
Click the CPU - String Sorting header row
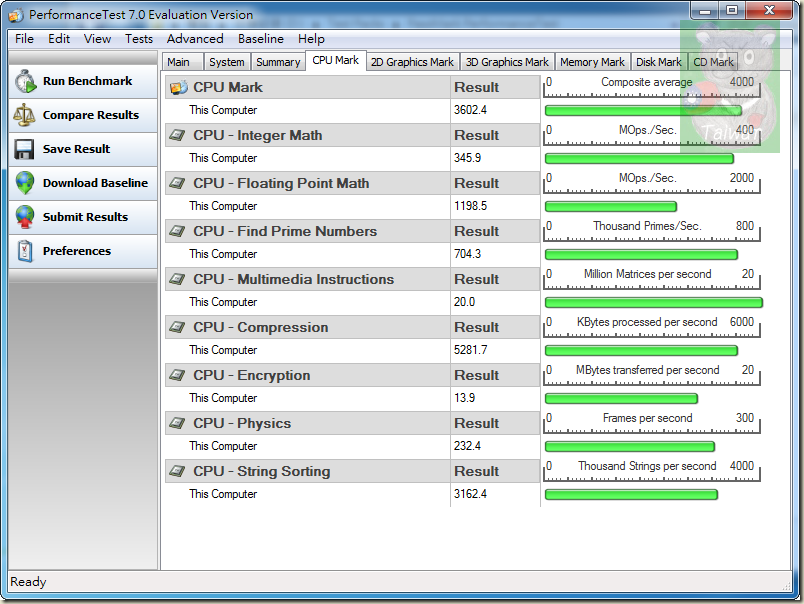pos(353,471)
